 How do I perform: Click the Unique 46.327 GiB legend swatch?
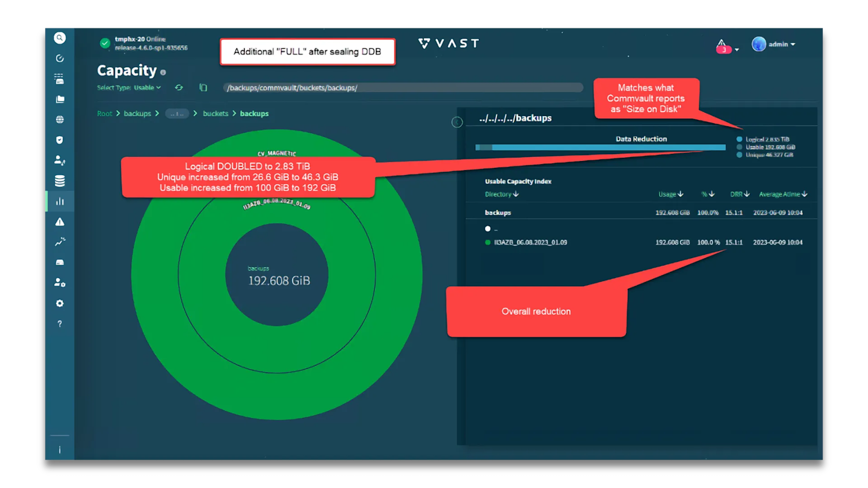(x=739, y=155)
